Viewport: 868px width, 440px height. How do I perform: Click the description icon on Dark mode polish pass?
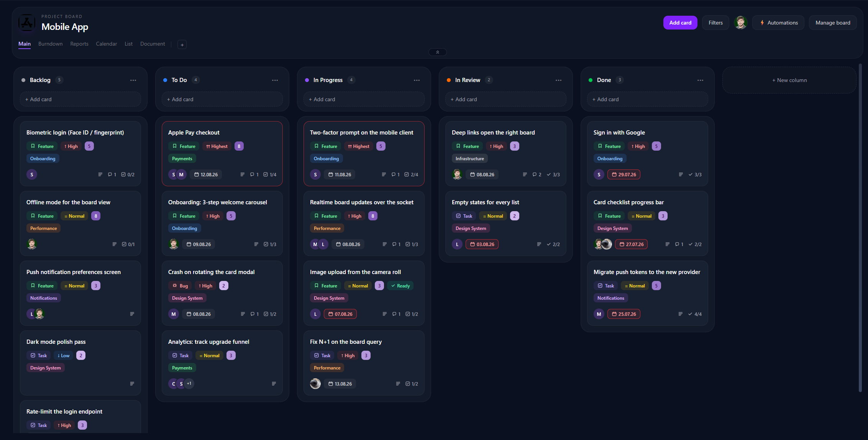click(132, 384)
